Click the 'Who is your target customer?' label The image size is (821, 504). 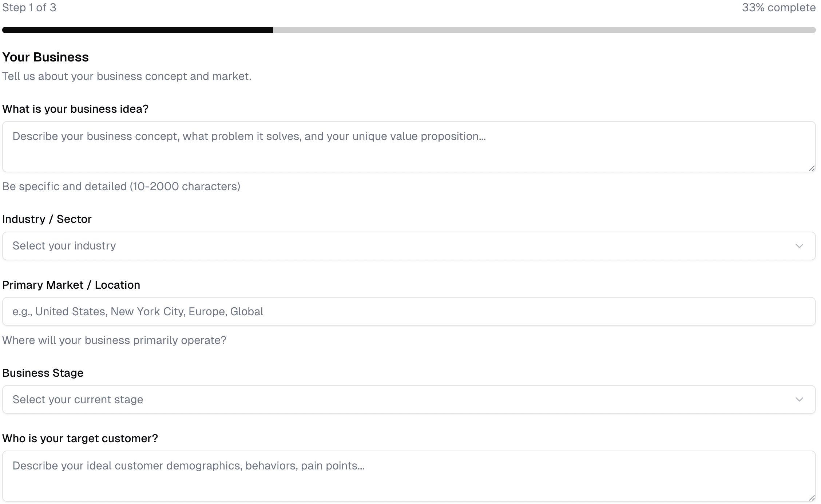pos(80,439)
